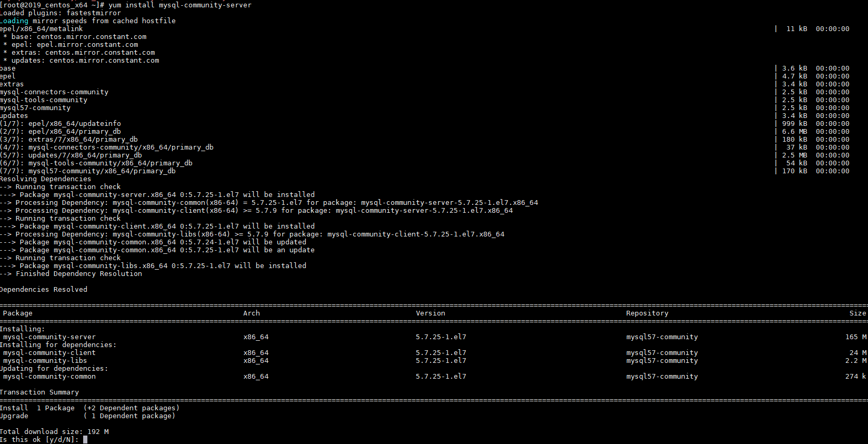868x444 pixels.
Task: Click the 'Arch' column header
Action: (x=251, y=313)
